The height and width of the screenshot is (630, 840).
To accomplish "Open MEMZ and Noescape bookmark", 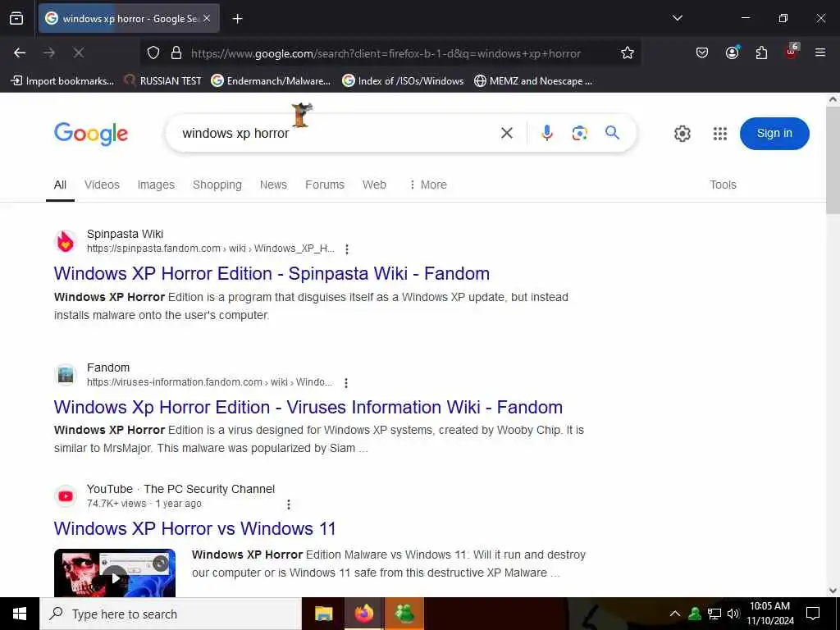I will (533, 81).
